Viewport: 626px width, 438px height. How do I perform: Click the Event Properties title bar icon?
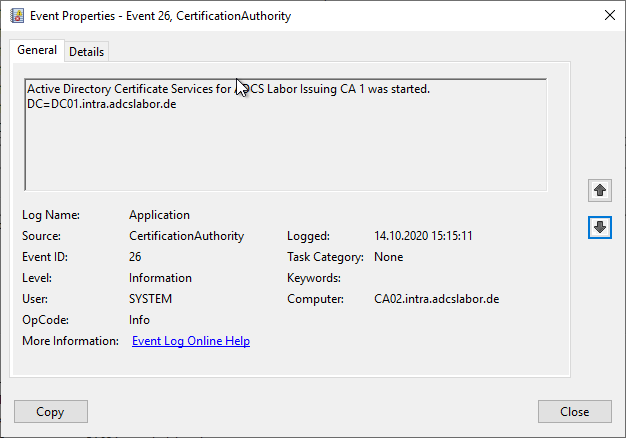16,15
